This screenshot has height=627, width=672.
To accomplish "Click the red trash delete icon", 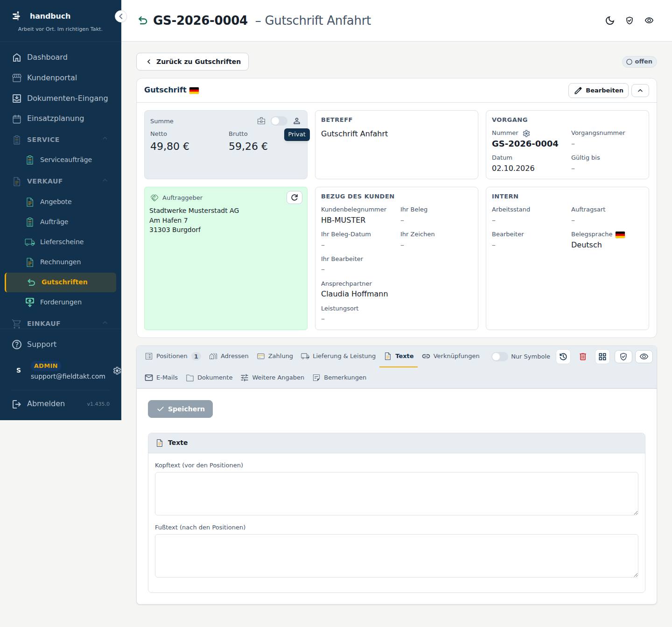I will point(583,357).
